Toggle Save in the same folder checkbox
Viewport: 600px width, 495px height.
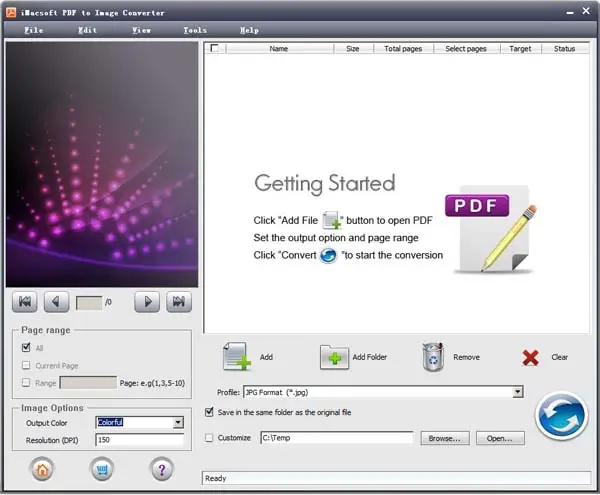click(x=209, y=412)
